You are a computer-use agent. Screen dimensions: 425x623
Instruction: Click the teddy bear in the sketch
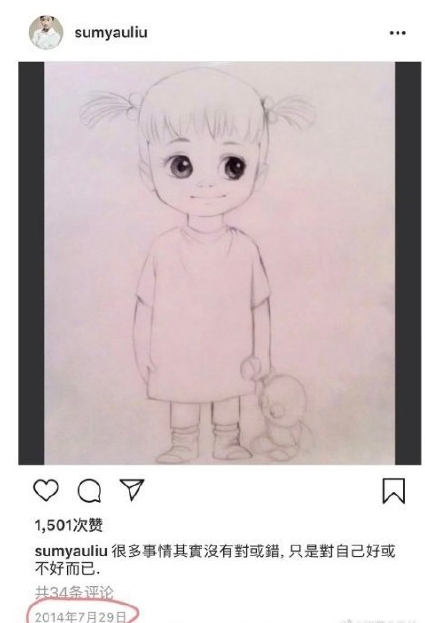(278, 415)
